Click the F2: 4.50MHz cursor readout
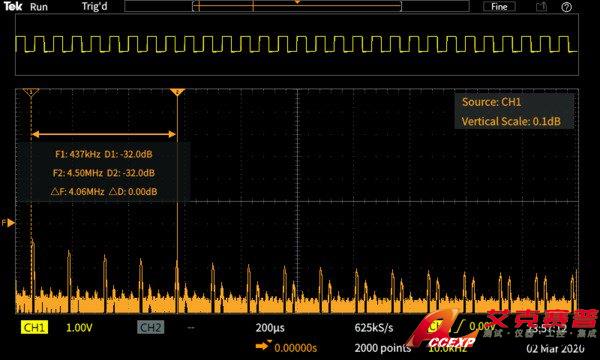The width and height of the screenshot is (600, 360). coord(104,173)
